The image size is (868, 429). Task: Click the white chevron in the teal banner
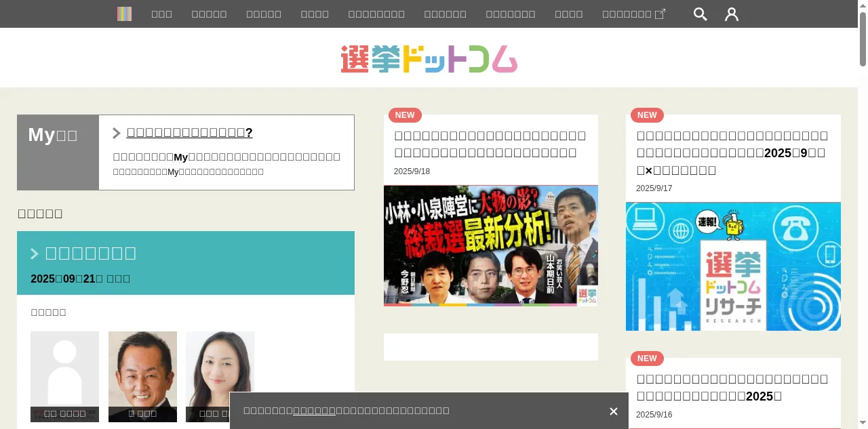[x=35, y=253]
